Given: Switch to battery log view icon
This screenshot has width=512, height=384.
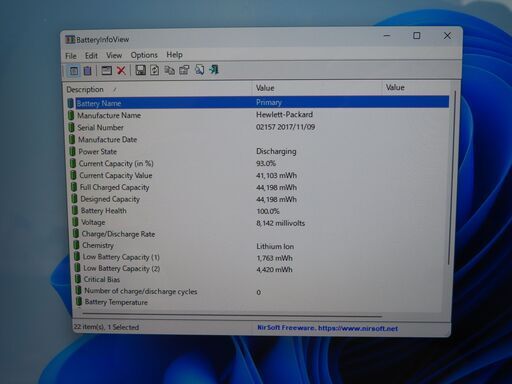Looking at the screenshot, I should pyautogui.click(x=88, y=71).
